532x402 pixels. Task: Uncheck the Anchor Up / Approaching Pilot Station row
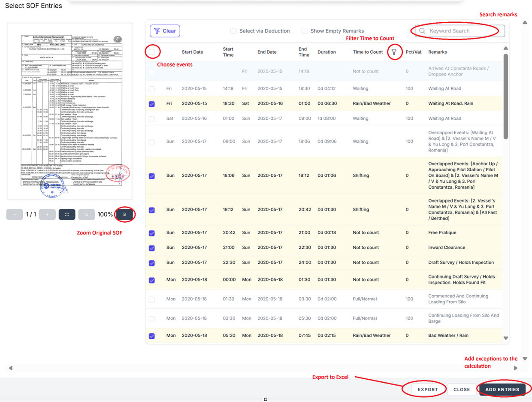click(x=151, y=176)
